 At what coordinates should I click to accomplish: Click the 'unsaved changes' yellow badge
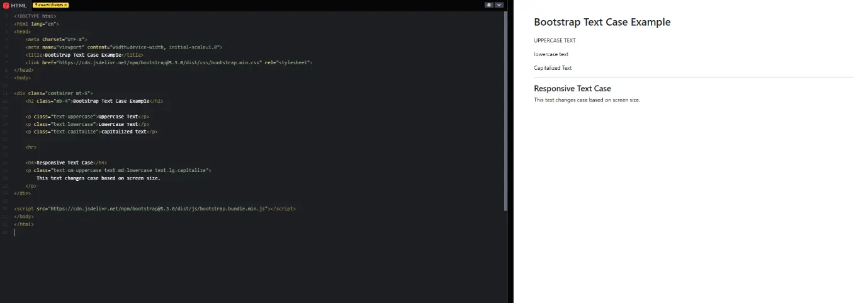(x=50, y=5)
